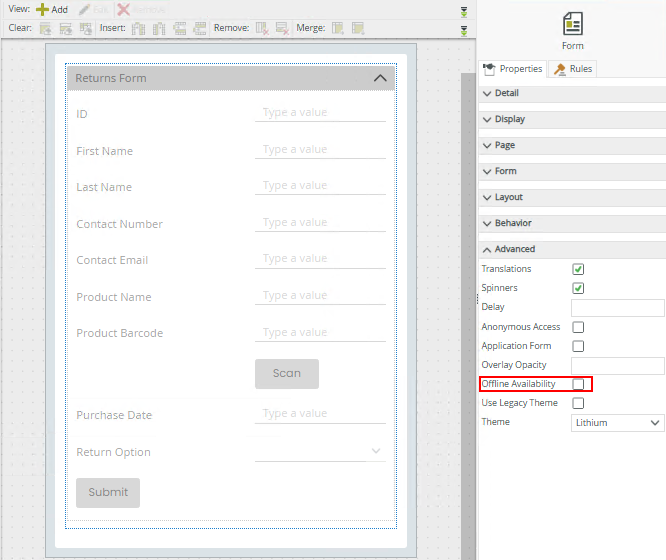Open the Theme dropdown showing Lithium
Screen dimensions: 666x560
(x=617, y=423)
